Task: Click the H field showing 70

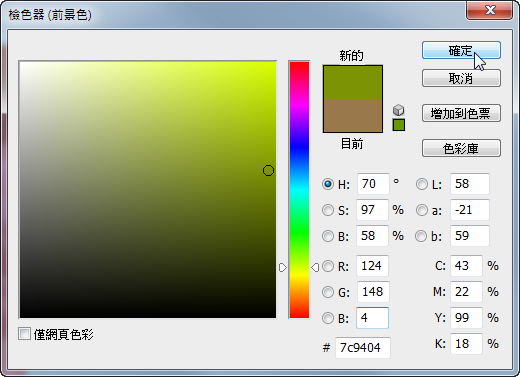Action: pos(373,184)
